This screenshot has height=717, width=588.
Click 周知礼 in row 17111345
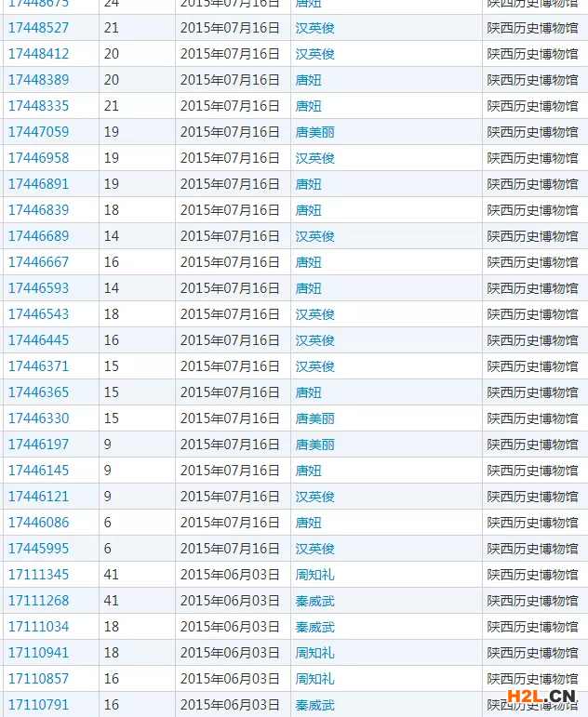[314, 576]
